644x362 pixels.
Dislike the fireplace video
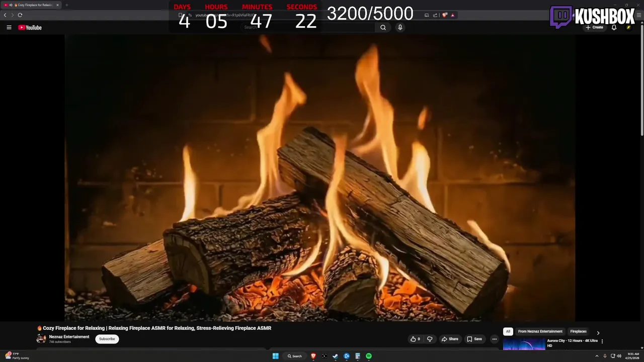pyautogui.click(x=430, y=339)
